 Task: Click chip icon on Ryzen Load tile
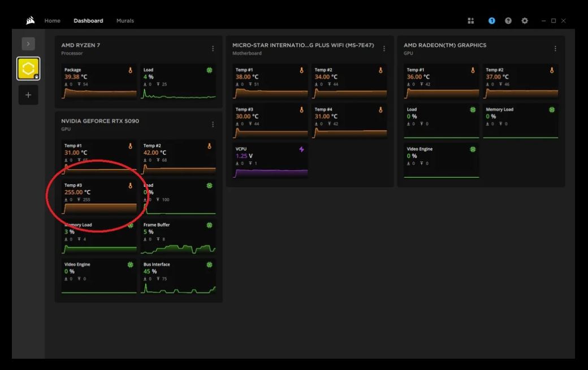[x=209, y=70]
